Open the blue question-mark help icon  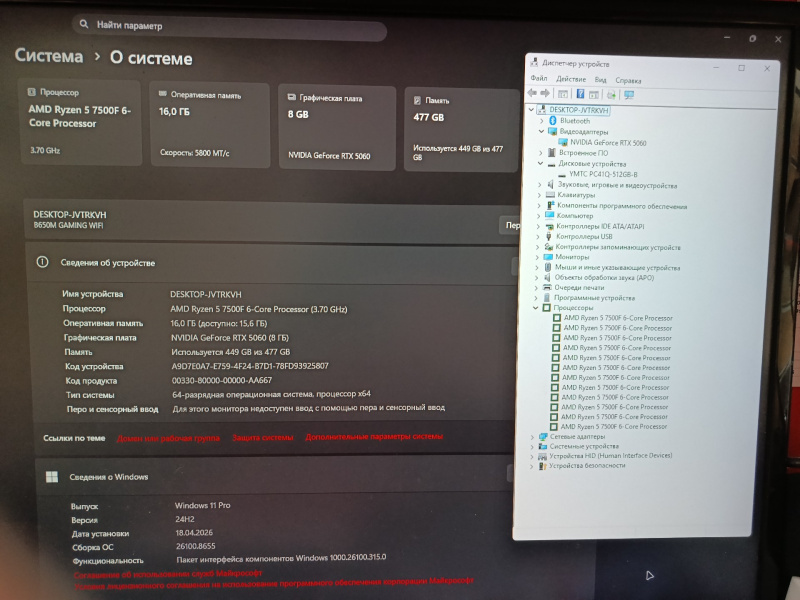click(581, 94)
